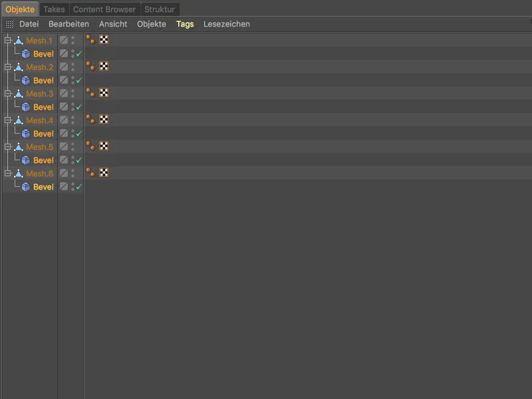
Task: Disable the Bevel deformer checkmark under Mesh.2
Action: [79, 80]
